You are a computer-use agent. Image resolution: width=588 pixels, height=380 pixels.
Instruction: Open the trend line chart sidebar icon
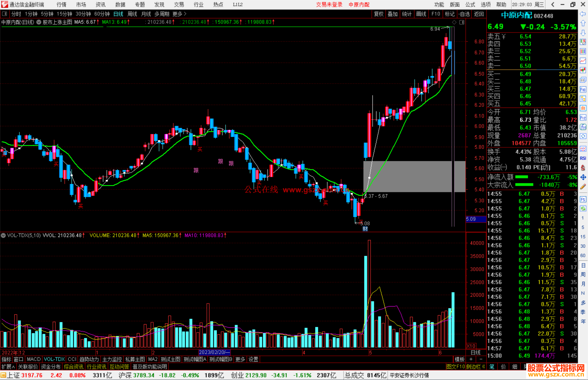pyautogui.click(x=583, y=61)
